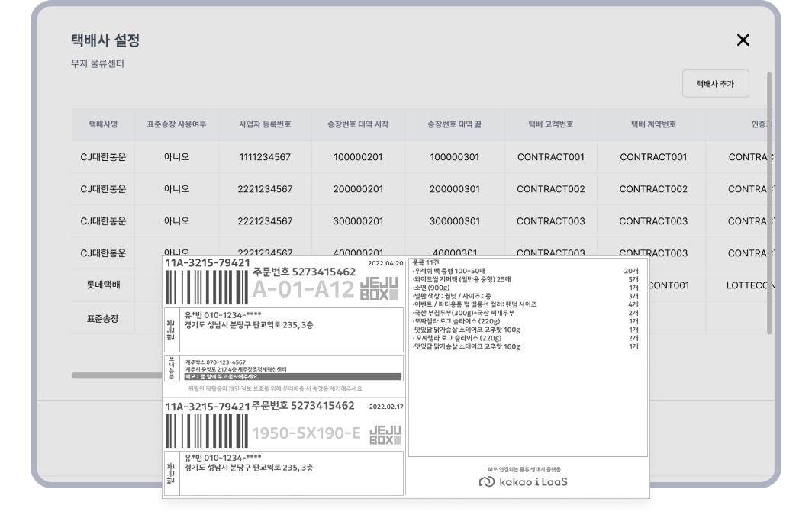The height and width of the screenshot is (531, 812).
Task: Click the 송장번호 대역 시작 column header
Action: (x=358, y=124)
